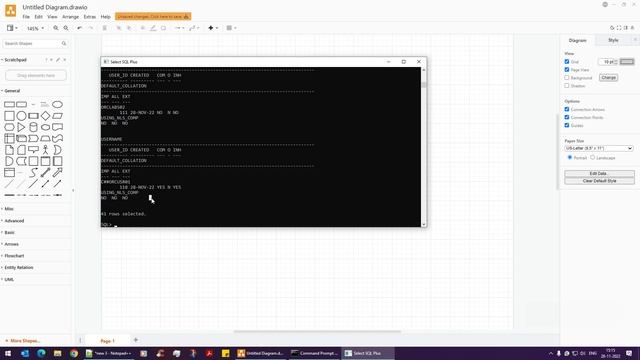This screenshot has width=640, height=360.
Task: Click the Fill Color bucket icon
Action: pos(142,28)
